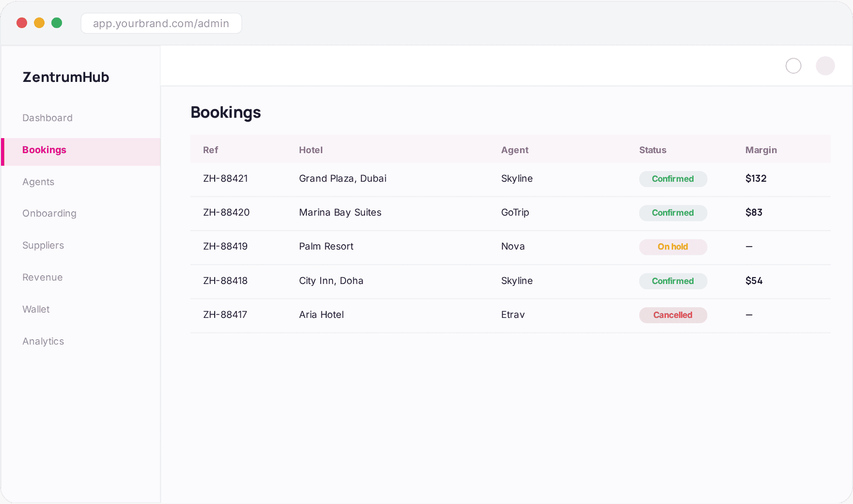853x504 pixels.
Task: Click agent Skyline on ZH-88421 row
Action: click(517, 178)
